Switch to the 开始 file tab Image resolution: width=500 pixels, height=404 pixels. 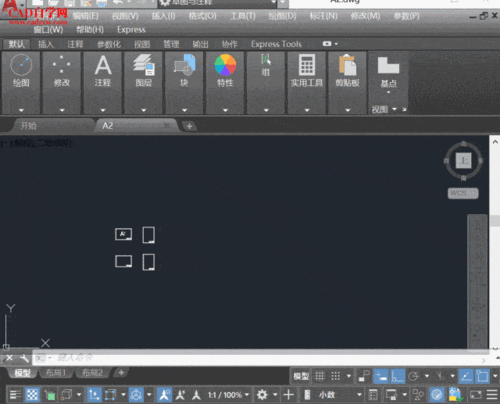click(x=52, y=126)
